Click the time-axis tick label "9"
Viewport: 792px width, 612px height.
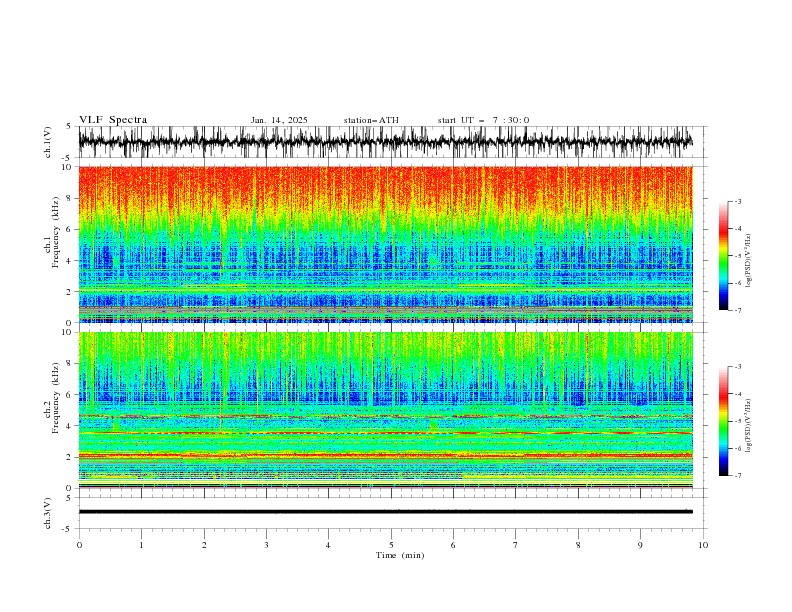coord(640,545)
